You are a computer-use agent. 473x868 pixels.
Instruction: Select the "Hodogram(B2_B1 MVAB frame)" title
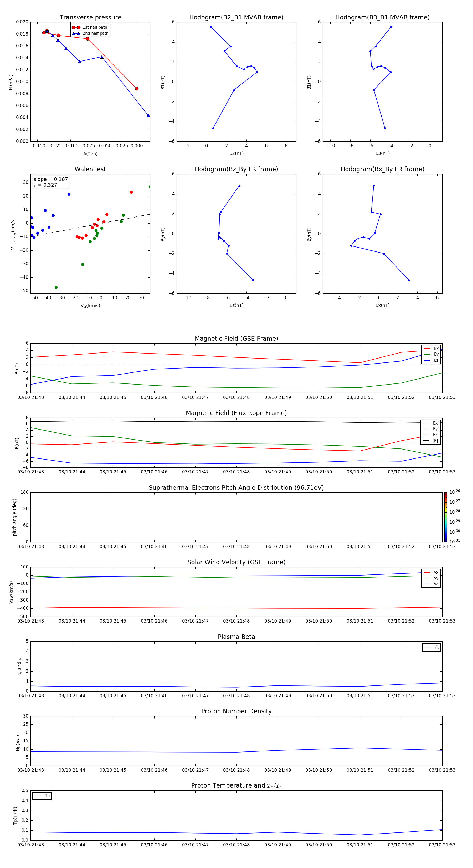[x=236, y=18]
